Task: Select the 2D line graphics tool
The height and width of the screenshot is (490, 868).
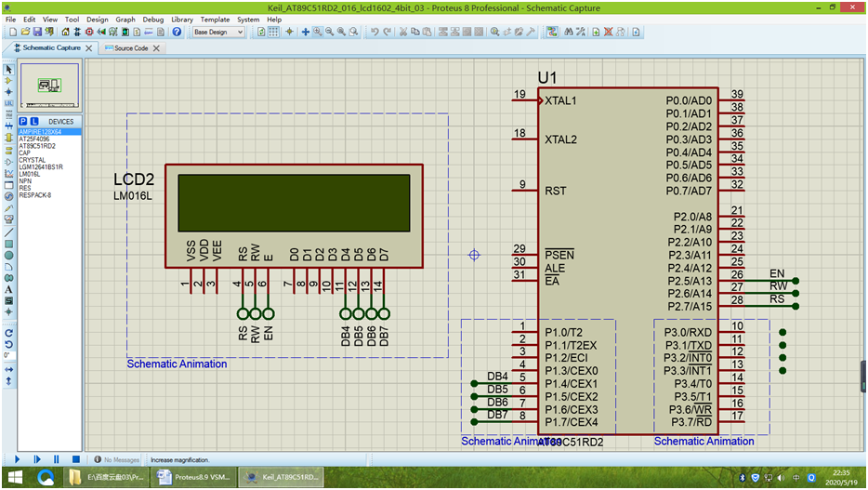Action: [9, 232]
